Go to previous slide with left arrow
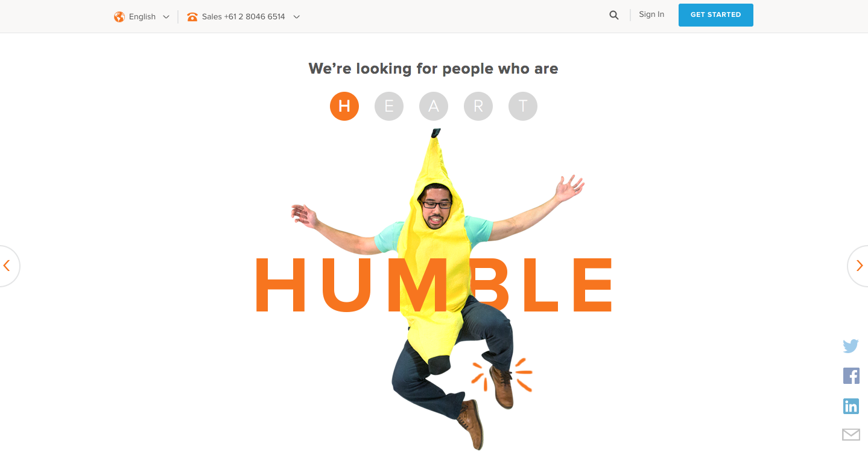 coord(8,266)
